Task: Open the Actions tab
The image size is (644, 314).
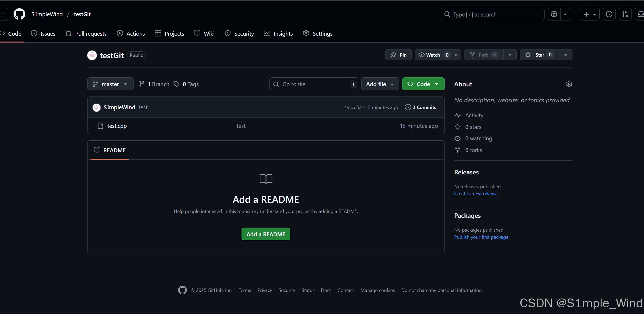Action: click(x=131, y=34)
